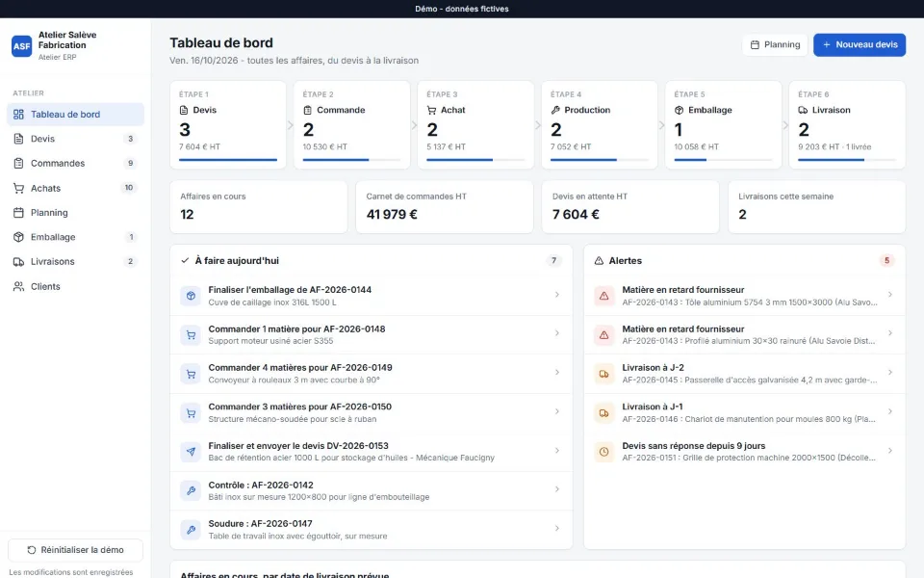This screenshot has width=924, height=578.
Task: Click cart icon for AF-2026-0149 order task
Action: (x=191, y=374)
